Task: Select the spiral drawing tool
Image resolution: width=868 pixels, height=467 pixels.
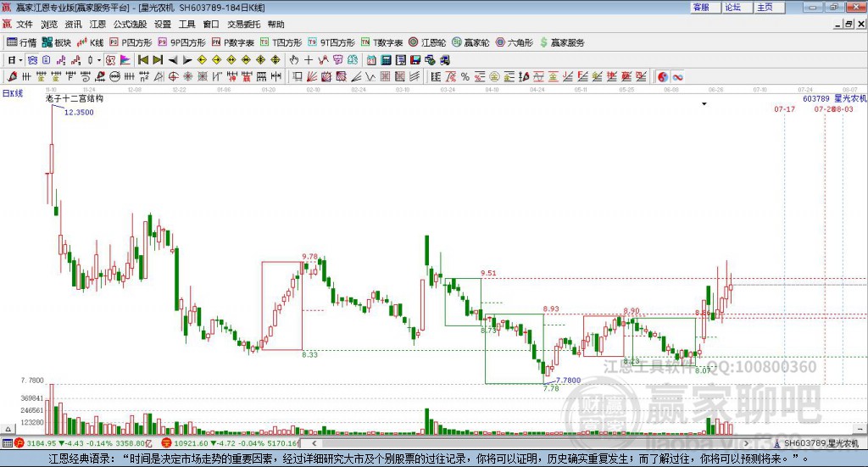Action: tap(86, 77)
